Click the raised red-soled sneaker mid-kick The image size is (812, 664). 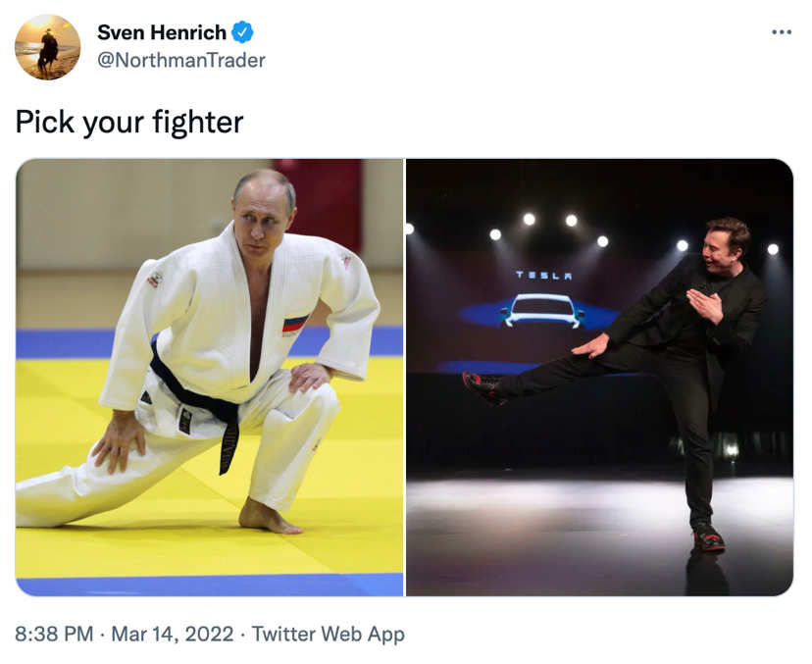(x=482, y=386)
